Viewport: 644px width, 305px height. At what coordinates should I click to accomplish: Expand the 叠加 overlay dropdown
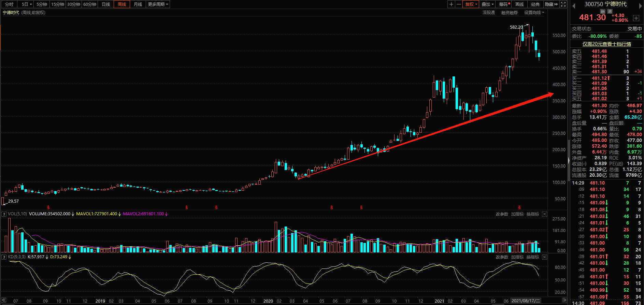pos(487,4)
